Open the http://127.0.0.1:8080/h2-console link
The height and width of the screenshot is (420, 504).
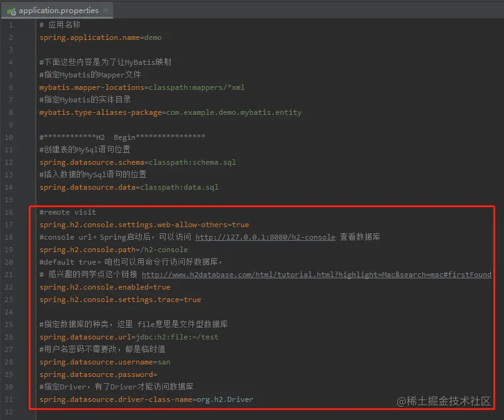(x=265, y=237)
